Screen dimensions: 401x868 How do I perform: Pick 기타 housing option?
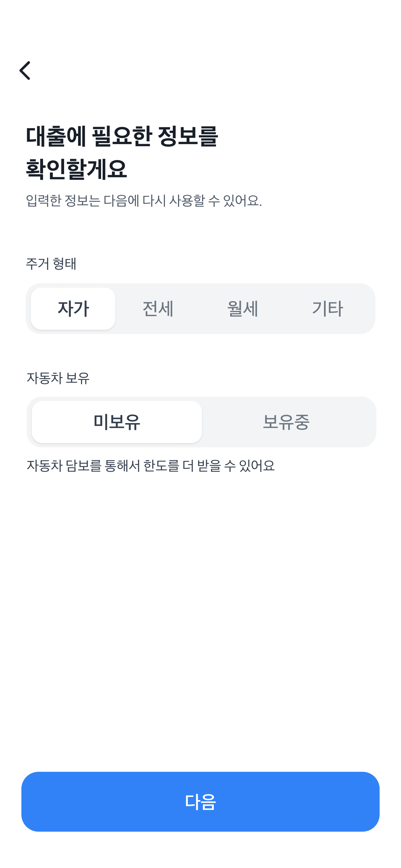point(327,308)
